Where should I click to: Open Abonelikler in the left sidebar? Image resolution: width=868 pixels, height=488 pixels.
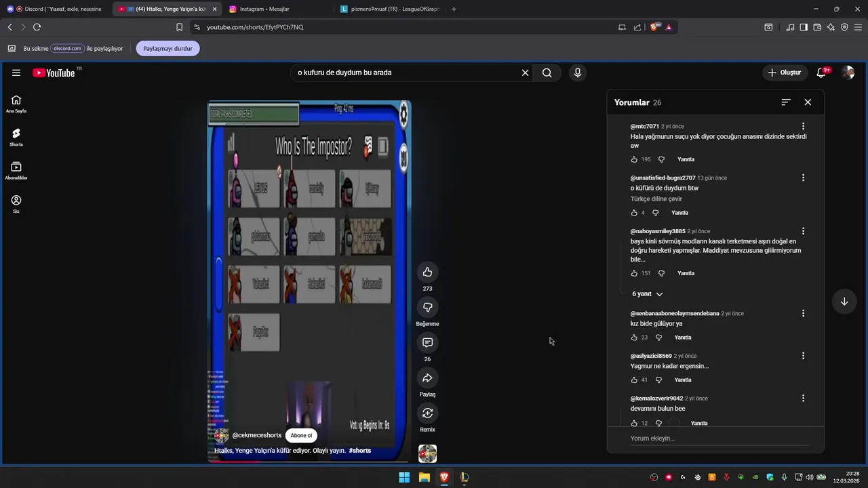pos(16,171)
